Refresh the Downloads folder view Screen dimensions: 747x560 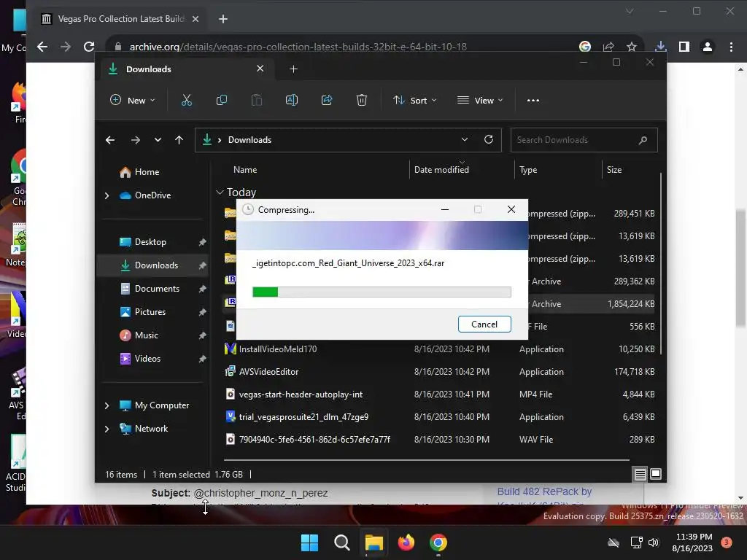(489, 139)
